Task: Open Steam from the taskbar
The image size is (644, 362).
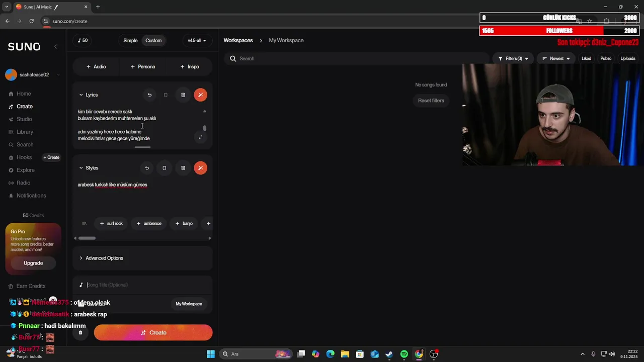Action: pyautogui.click(x=389, y=354)
